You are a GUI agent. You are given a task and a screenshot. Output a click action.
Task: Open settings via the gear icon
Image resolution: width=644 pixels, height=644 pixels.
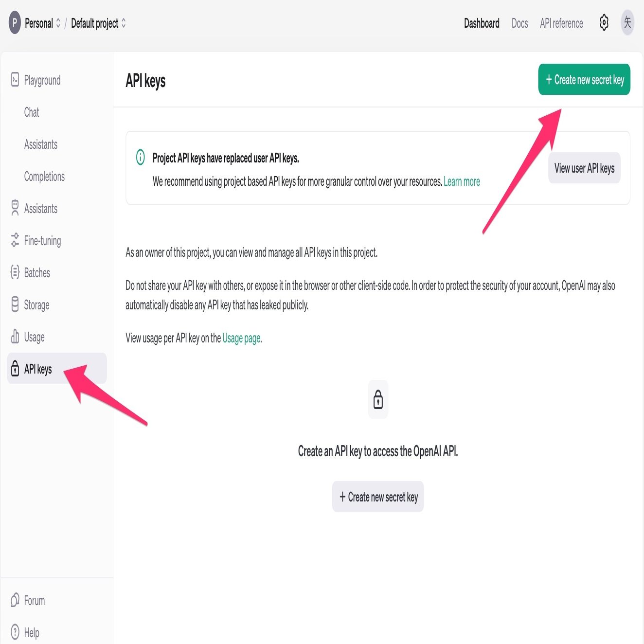604,23
